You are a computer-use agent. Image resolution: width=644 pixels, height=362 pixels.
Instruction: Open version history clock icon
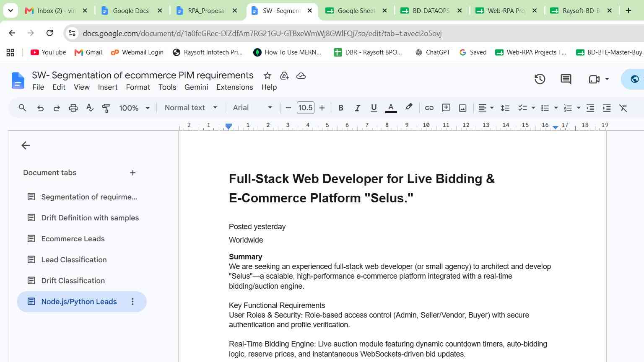pos(540,79)
